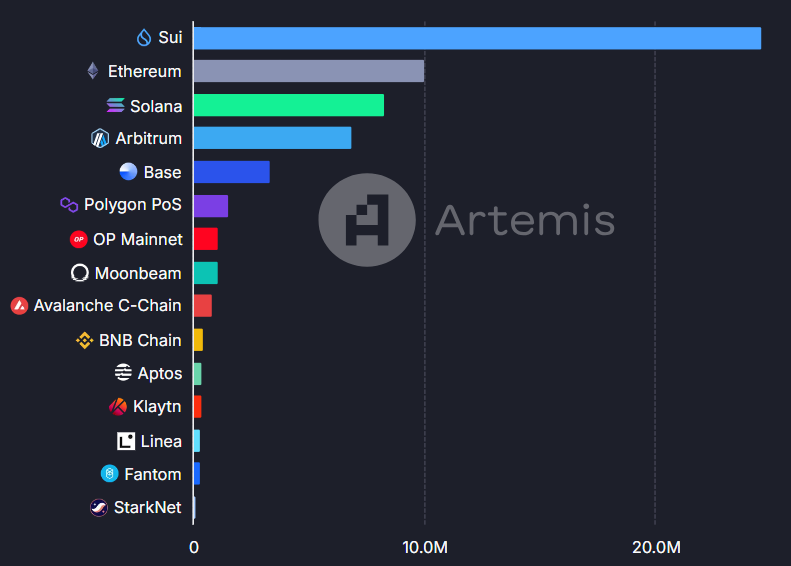Select the gray Ethereum bar
This screenshot has height=566, width=791.
(309, 71)
